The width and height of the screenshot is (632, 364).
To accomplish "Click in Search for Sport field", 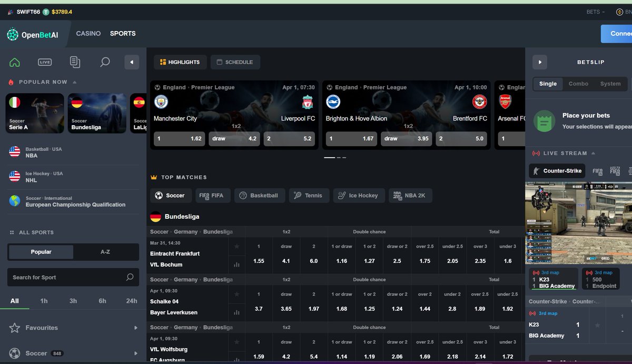I will 73,277.
